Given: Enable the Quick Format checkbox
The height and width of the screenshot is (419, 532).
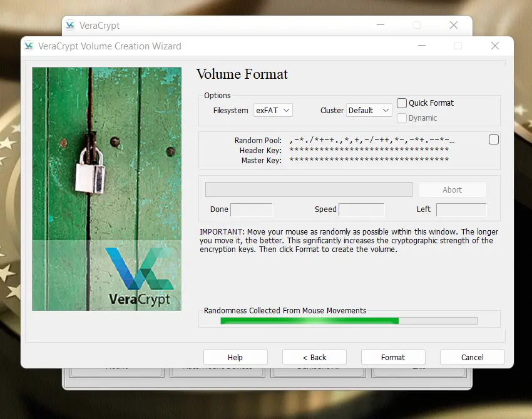Looking at the screenshot, I should pyautogui.click(x=401, y=103).
